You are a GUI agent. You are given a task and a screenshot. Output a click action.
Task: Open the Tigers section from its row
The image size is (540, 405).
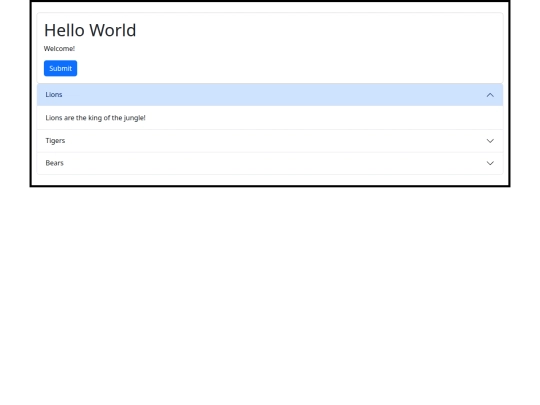(270, 141)
